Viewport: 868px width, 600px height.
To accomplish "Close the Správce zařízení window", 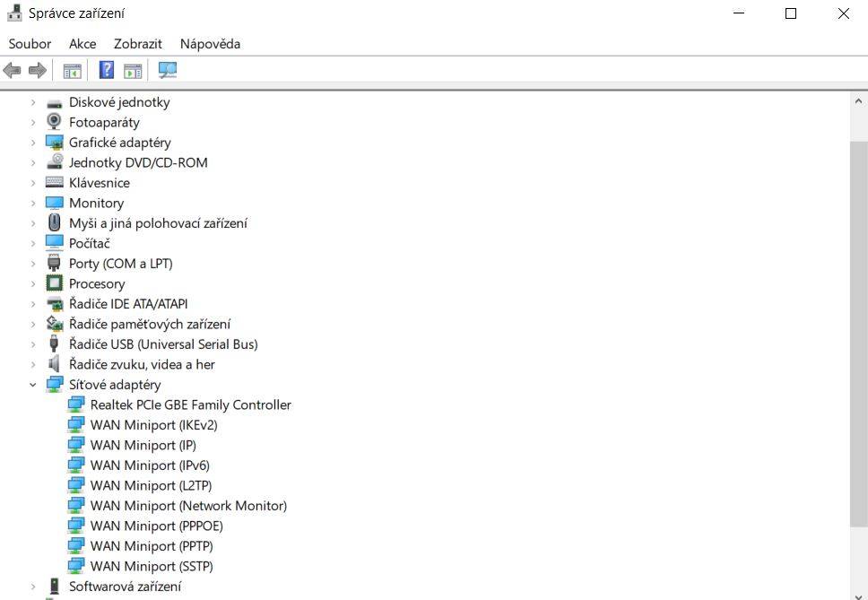I will (843, 13).
